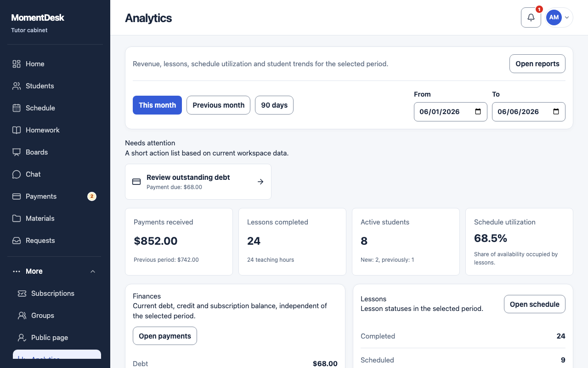Select the 90 days period
This screenshot has height=368, width=588.
274,105
